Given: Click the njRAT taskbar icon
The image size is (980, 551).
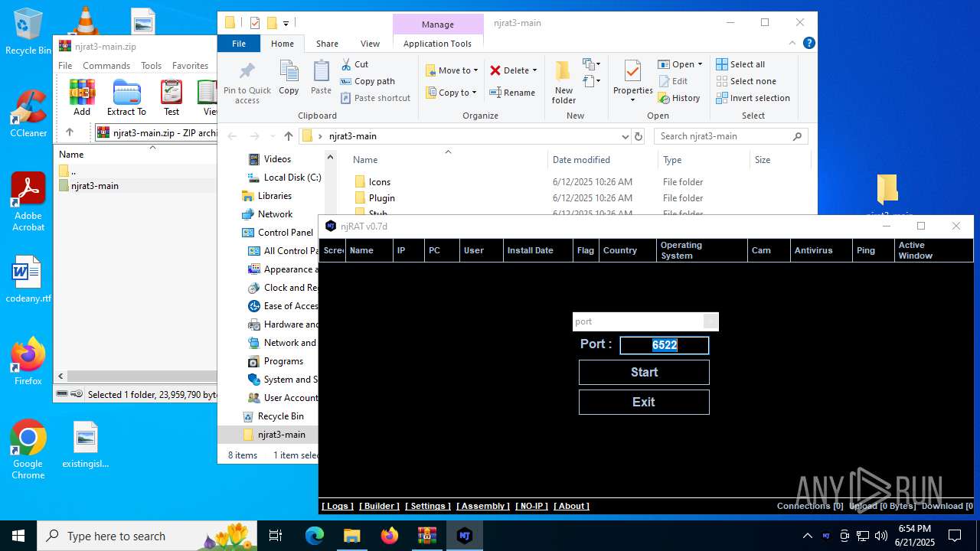Looking at the screenshot, I should (x=464, y=536).
